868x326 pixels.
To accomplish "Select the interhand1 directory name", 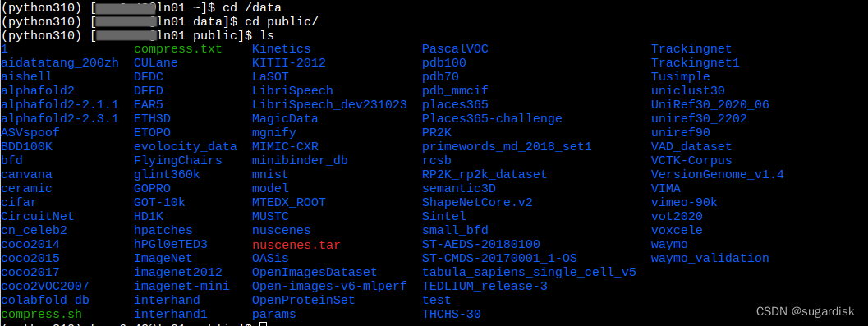I will click(x=171, y=314).
